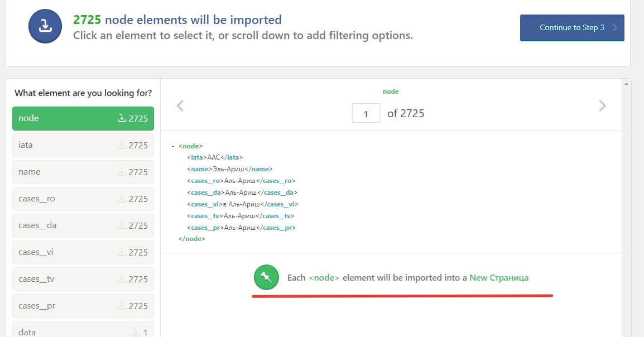Go to the previous node element arrow
The height and width of the screenshot is (337, 644).
180,105
